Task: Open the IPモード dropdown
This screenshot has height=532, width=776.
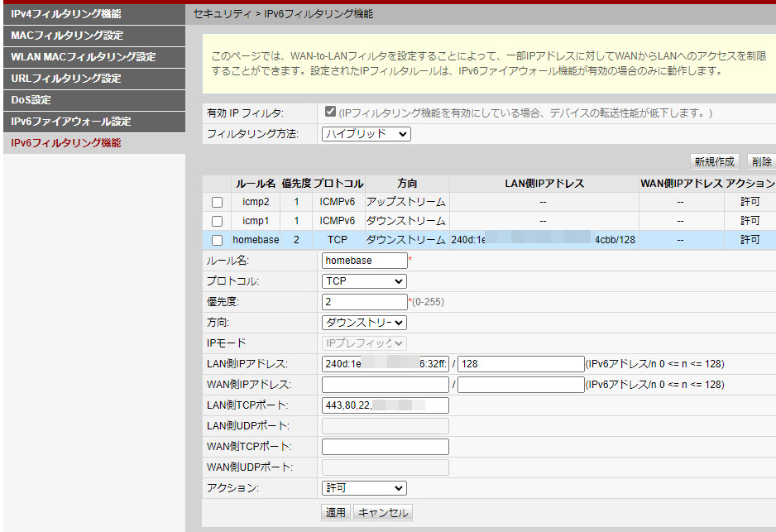Action: [364, 343]
